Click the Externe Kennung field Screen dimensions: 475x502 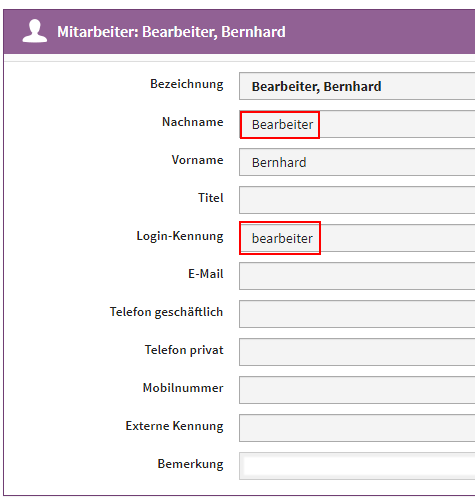point(357,428)
